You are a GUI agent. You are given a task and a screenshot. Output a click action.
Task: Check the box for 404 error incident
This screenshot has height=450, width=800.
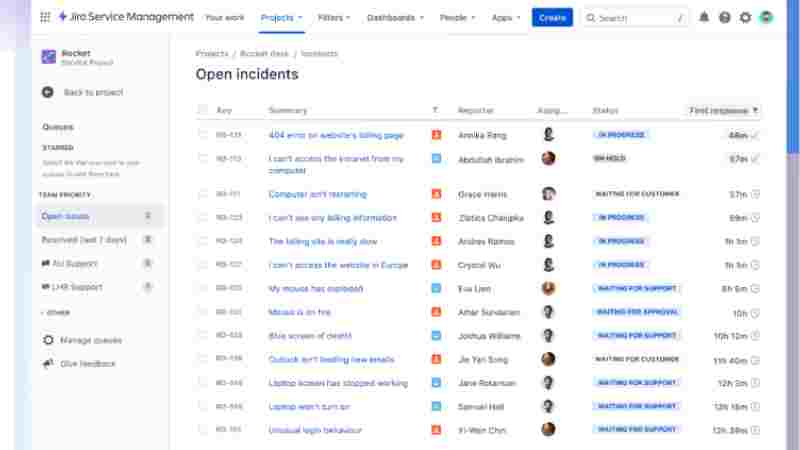click(x=203, y=135)
